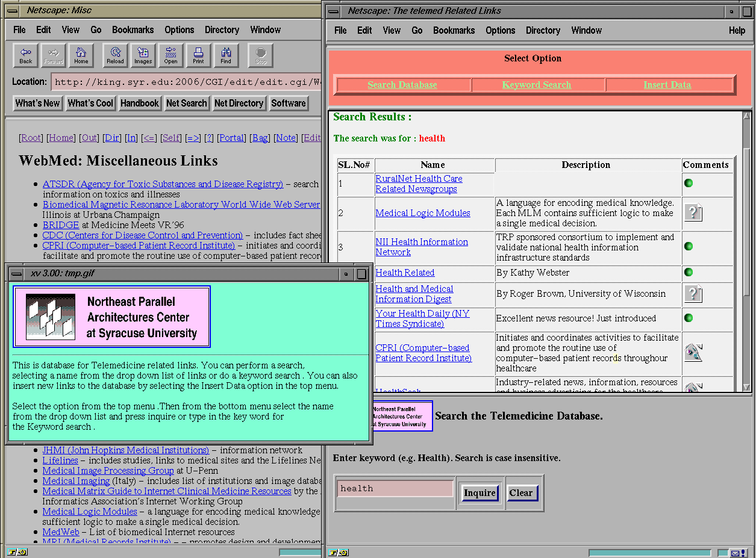756x558 pixels.
Task: Open the MedWeb link
Action: tap(61, 532)
